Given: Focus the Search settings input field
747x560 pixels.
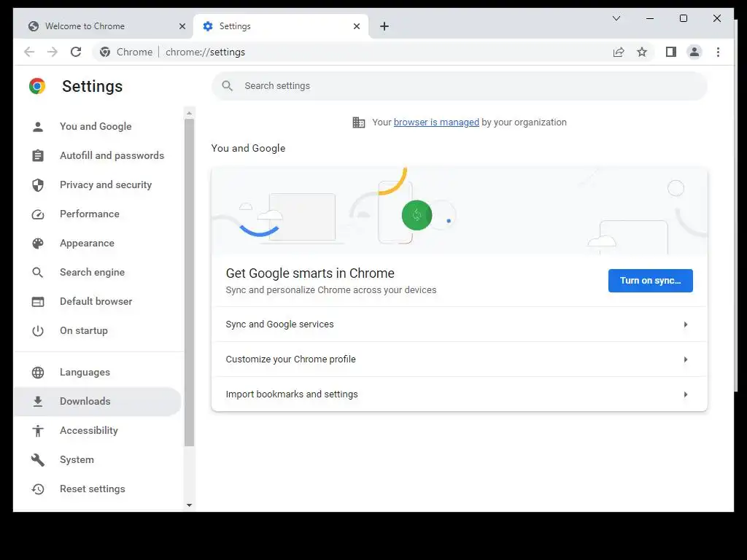Looking at the screenshot, I should click(467, 86).
